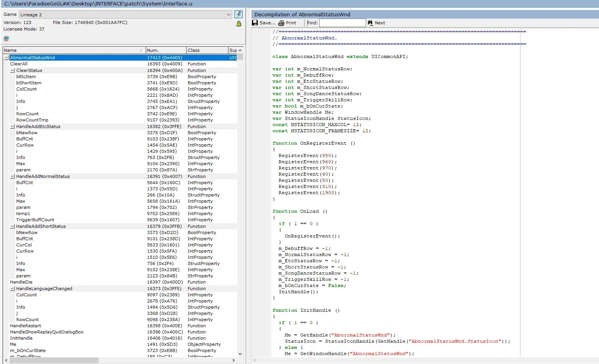Save the decompiled AbnormalStatusWnd code
This screenshot has width=599, height=364.
264,23
